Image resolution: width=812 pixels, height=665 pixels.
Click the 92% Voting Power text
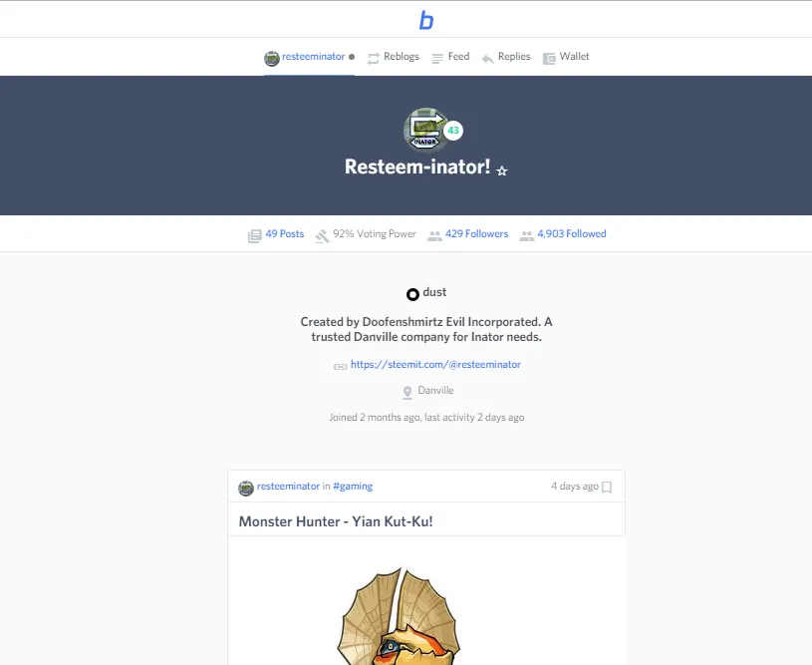point(375,233)
